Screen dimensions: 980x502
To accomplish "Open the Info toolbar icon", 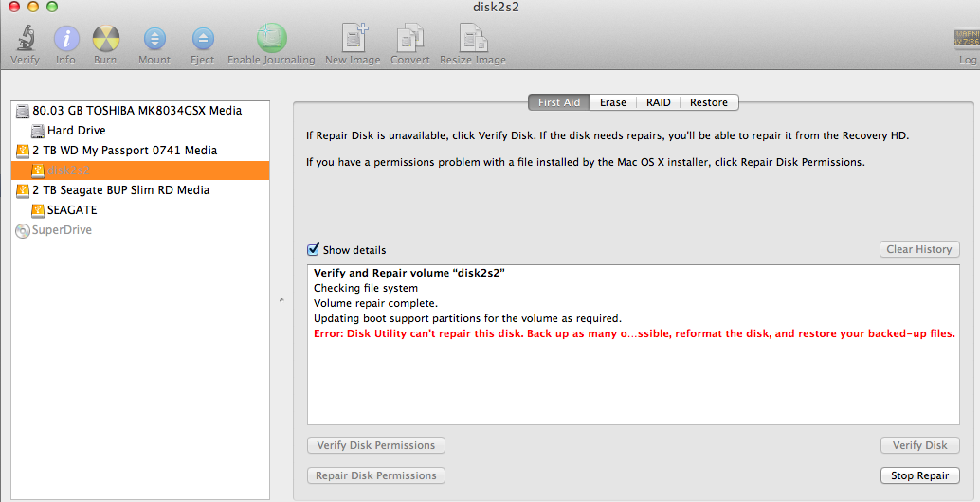I will tap(66, 40).
